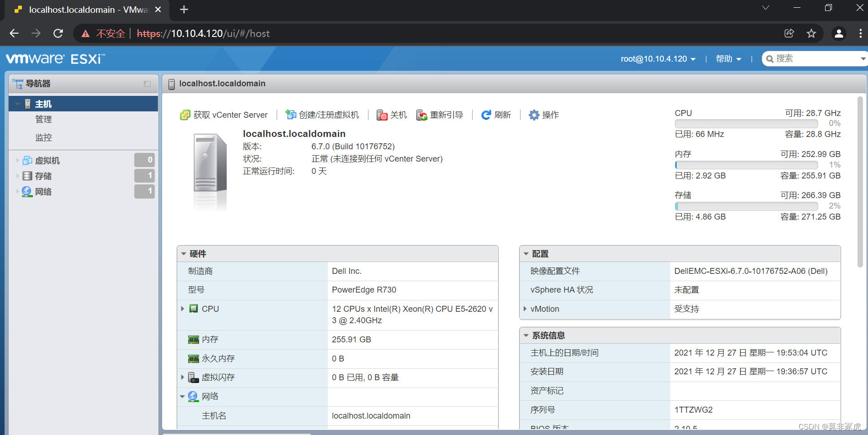Open a new browser tab

click(x=184, y=10)
